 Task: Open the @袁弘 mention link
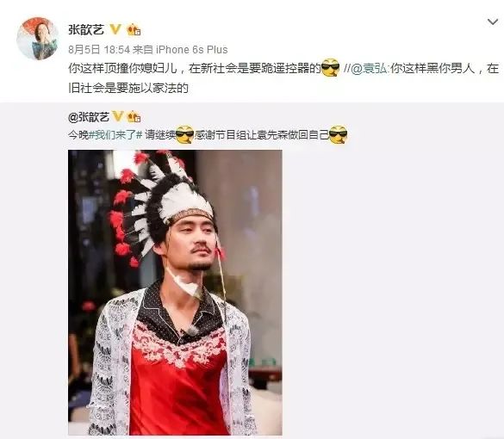(x=369, y=68)
